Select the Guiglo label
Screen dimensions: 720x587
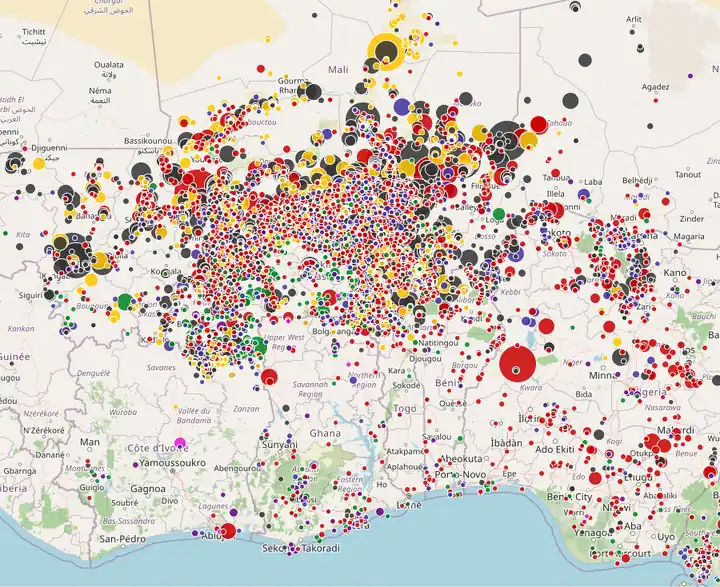click(92, 487)
